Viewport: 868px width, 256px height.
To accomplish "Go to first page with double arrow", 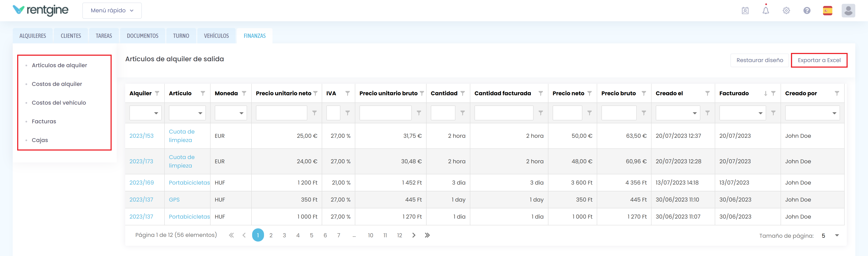I will click(x=231, y=235).
